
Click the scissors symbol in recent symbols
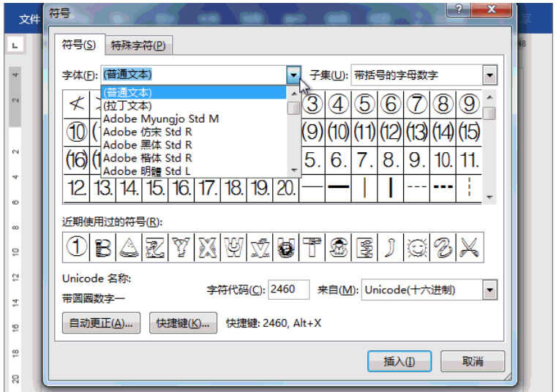[x=469, y=247]
